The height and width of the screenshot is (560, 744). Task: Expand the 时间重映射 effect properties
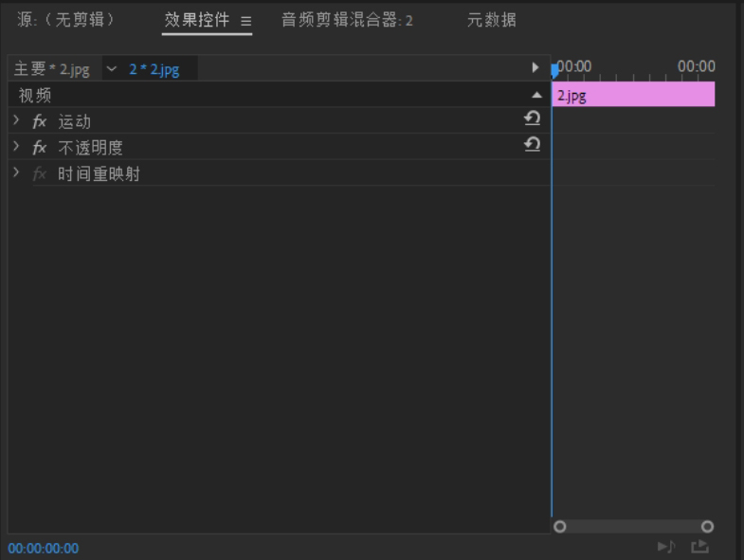(x=16, y=172)
